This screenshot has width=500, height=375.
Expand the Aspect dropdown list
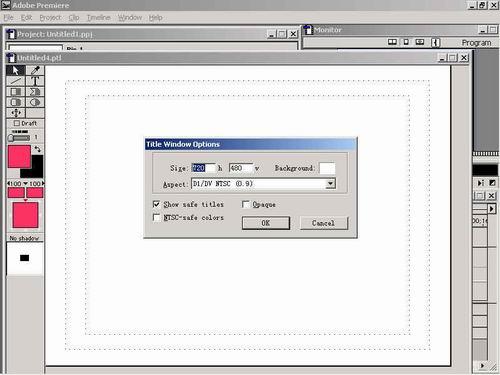tap(330, 183)
